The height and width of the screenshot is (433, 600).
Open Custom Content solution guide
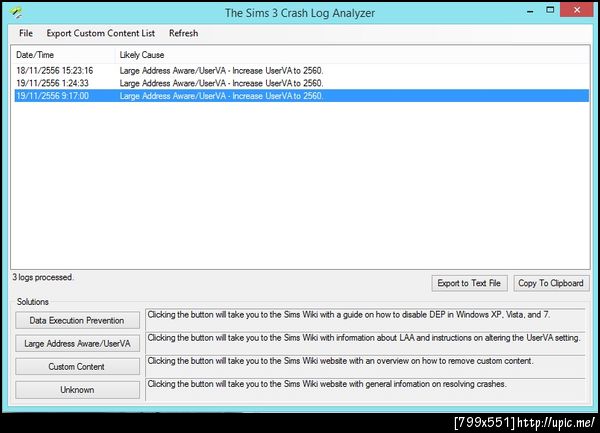77,366
